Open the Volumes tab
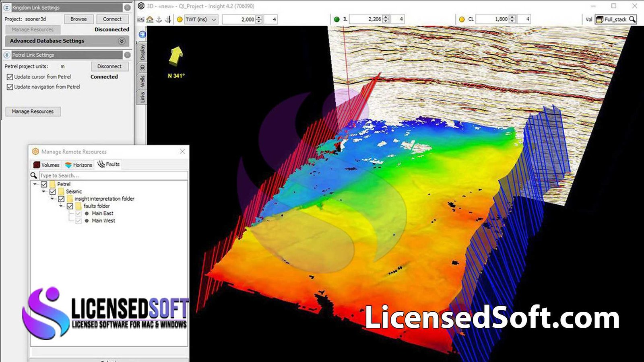The image size is (644, 362). click(x=46, y=165)
